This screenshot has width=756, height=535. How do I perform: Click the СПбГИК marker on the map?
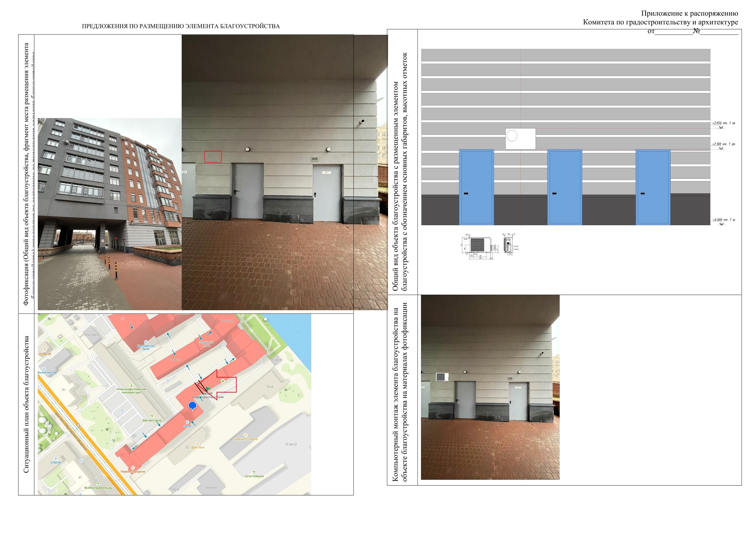pyautogui.click(x=56, y=461)
